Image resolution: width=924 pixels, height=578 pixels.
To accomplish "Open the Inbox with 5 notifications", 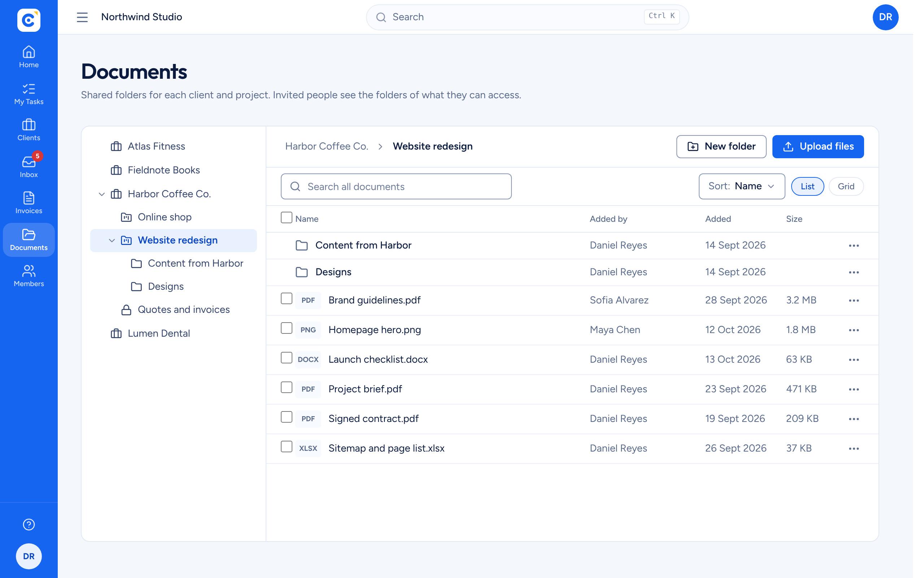I will point(29,167).
